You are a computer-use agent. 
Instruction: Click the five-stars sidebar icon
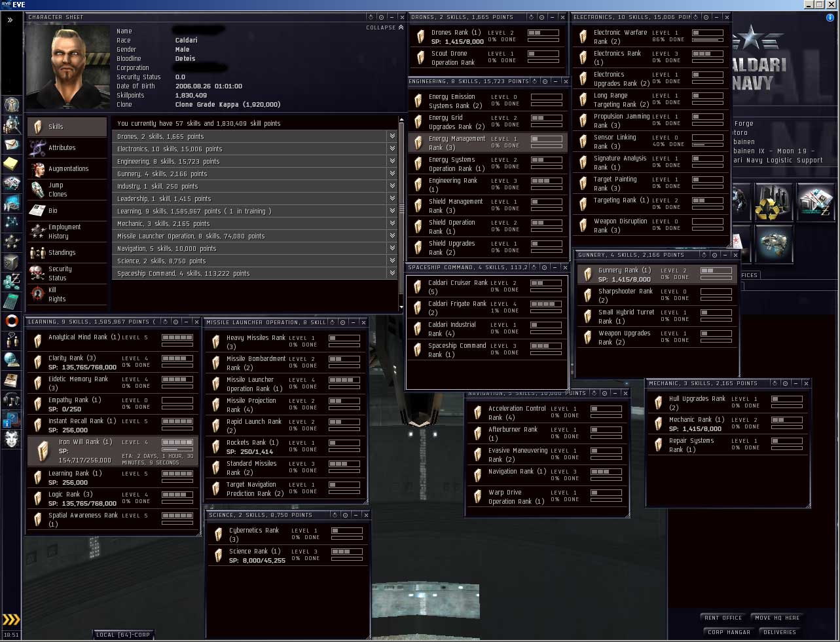(x=12, y=242)
